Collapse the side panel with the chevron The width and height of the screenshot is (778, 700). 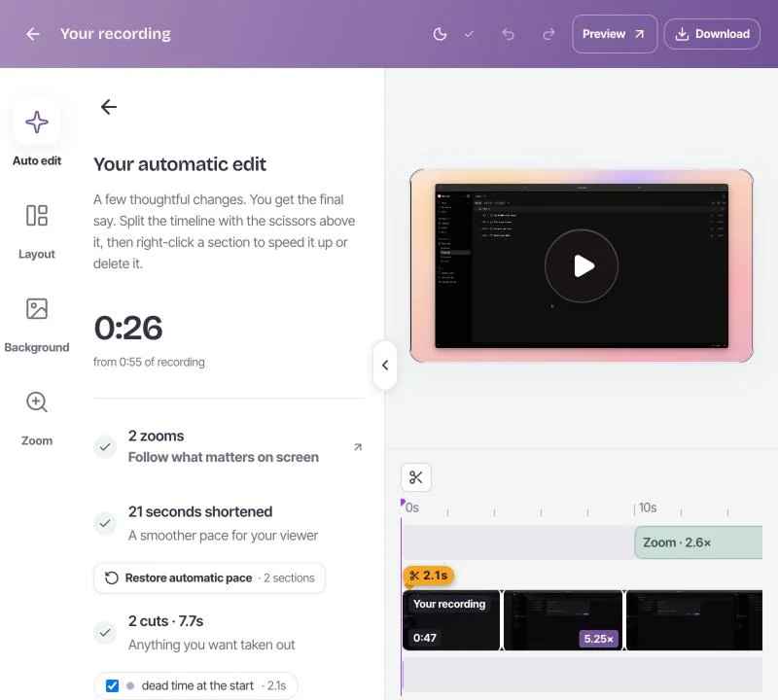click(385, 366)
